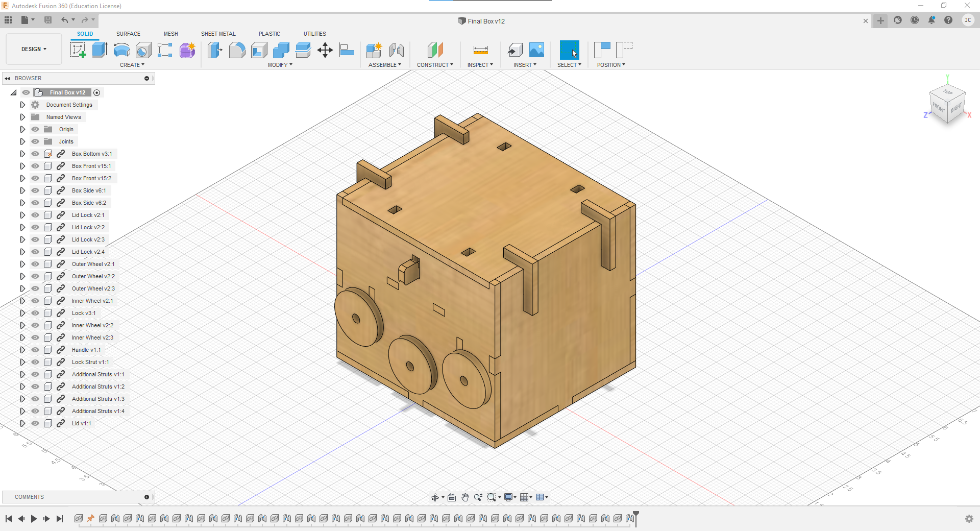This screenshot has height=531, width=980.
Task: Toggle visibility of Outer Wheel v2:1
Action: pyautogui.click(x=35, y=264)
